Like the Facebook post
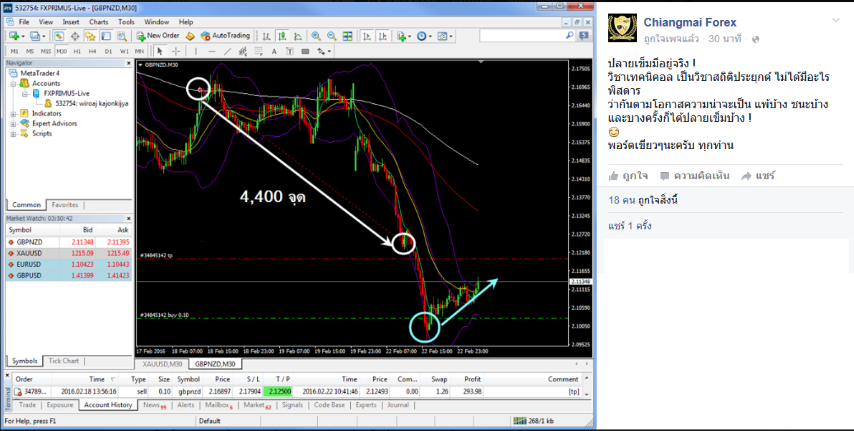 628,175
